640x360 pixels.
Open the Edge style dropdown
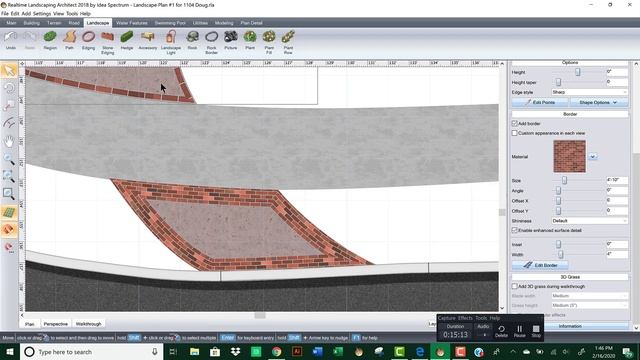(589, 92)
